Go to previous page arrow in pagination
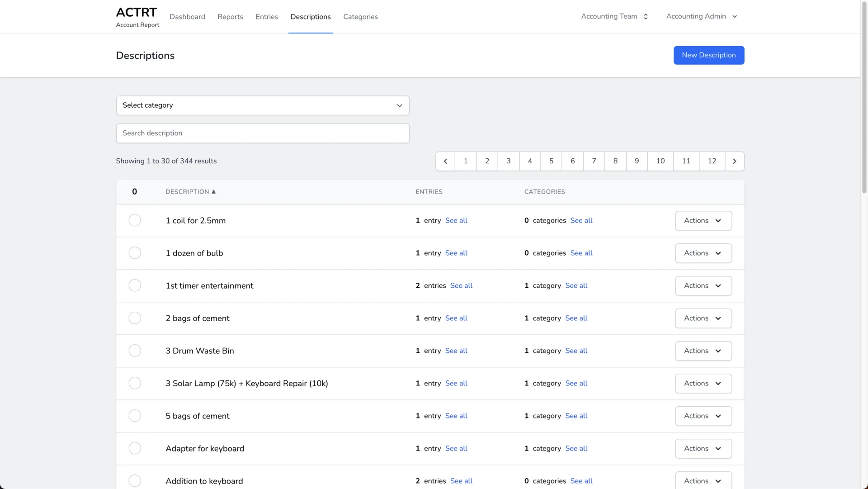The image size is (868, 489). (x=445, y=161)
